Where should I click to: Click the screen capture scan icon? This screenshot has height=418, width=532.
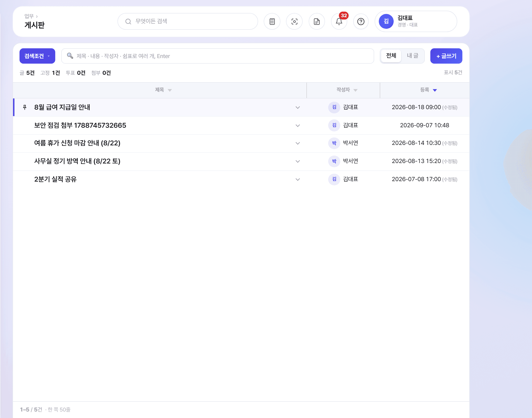294,22
